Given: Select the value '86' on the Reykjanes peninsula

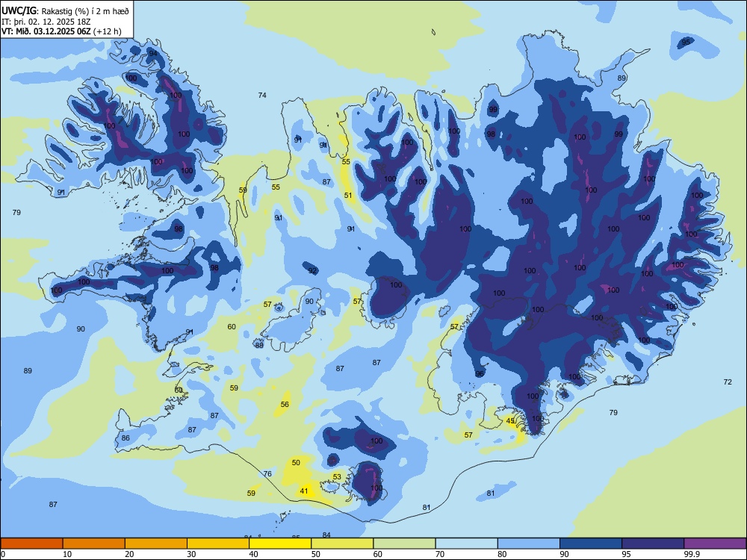Looking at the screenshot, I should pyautogui.click(x=125, y=438).
